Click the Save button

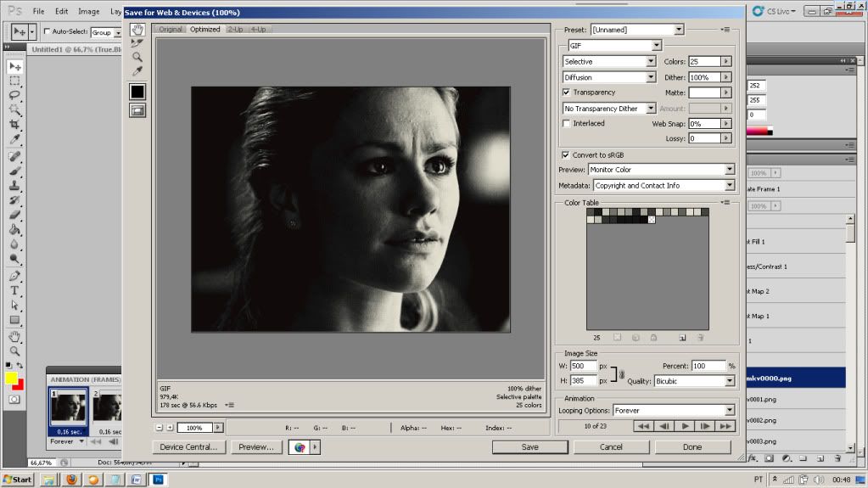pos(529,446)
